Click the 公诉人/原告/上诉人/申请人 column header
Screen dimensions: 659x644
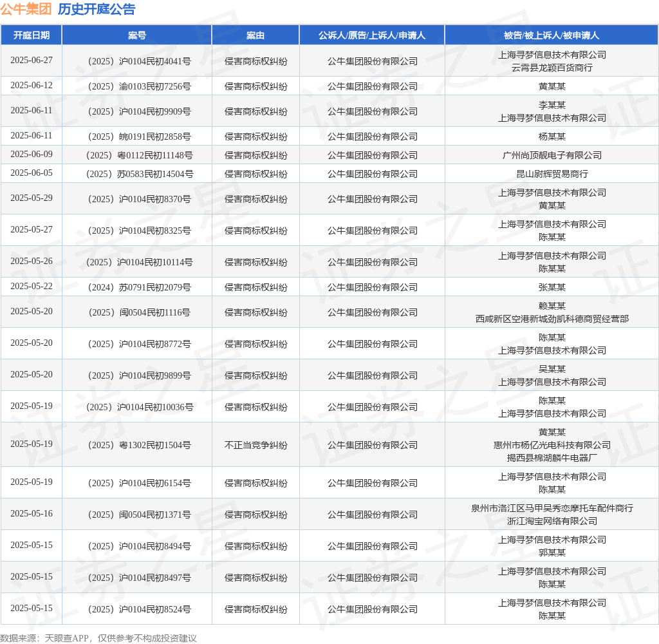[x=372, y=35]
